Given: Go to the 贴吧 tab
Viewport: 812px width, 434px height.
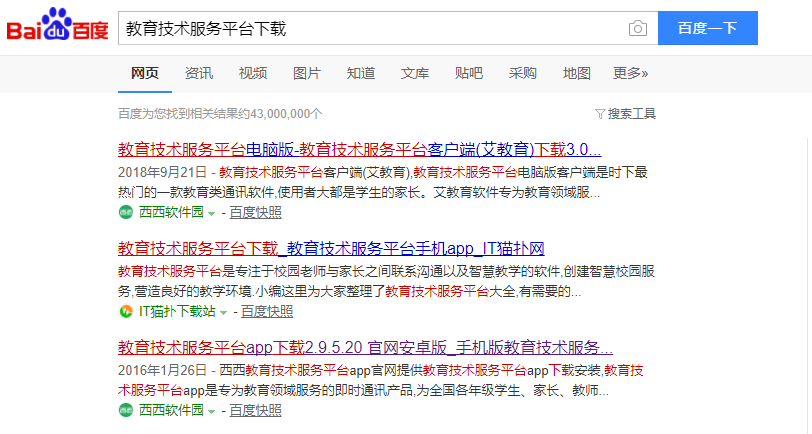Looking at the screenshot, I should (469, 73).
